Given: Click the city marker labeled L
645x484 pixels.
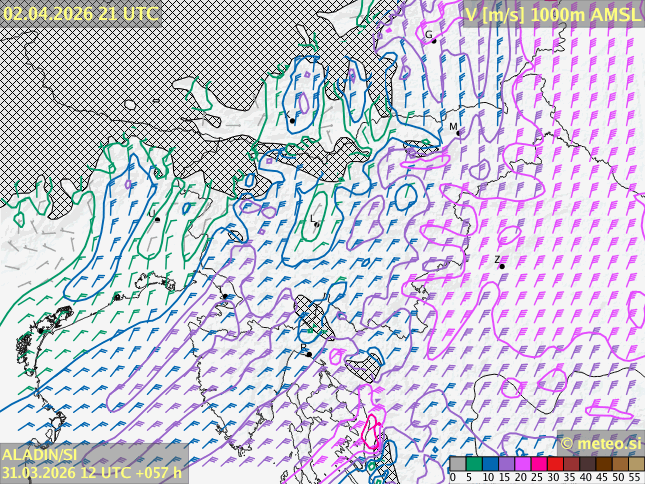Looking at the screenshot, I should click(317, 224).
